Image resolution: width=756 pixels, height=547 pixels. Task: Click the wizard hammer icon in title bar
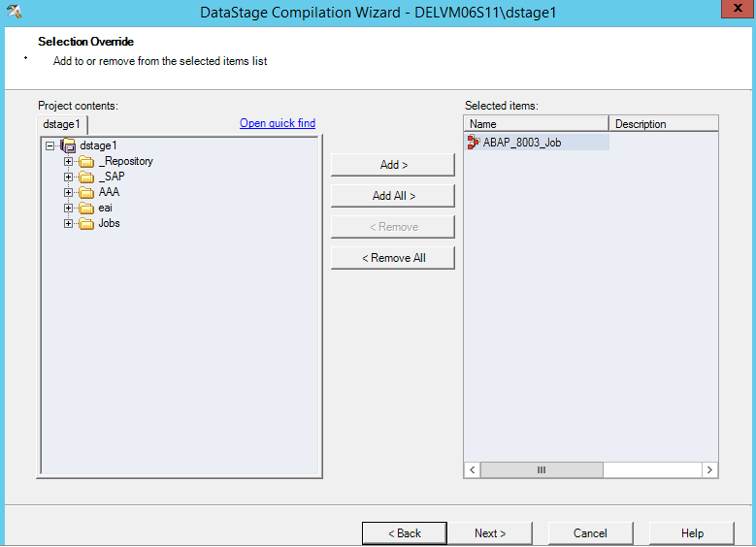point(15,11)
